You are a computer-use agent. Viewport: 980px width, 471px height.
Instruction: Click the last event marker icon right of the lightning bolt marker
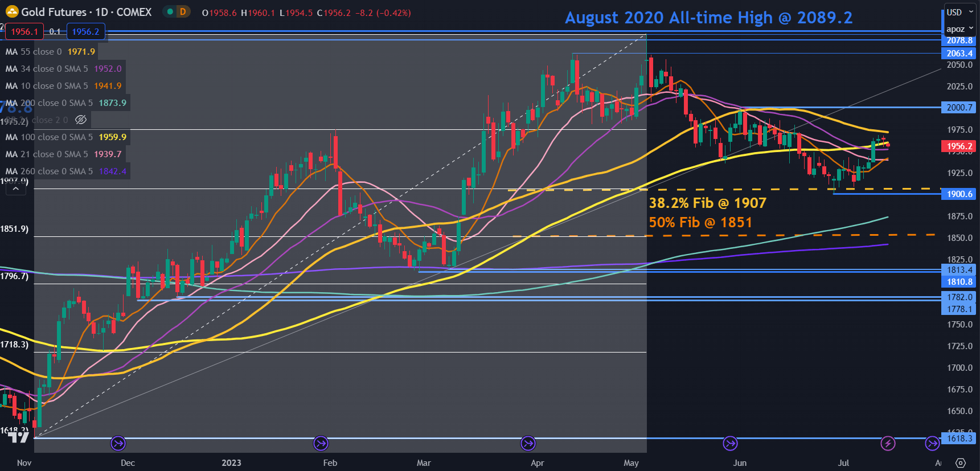pos(932,443)
